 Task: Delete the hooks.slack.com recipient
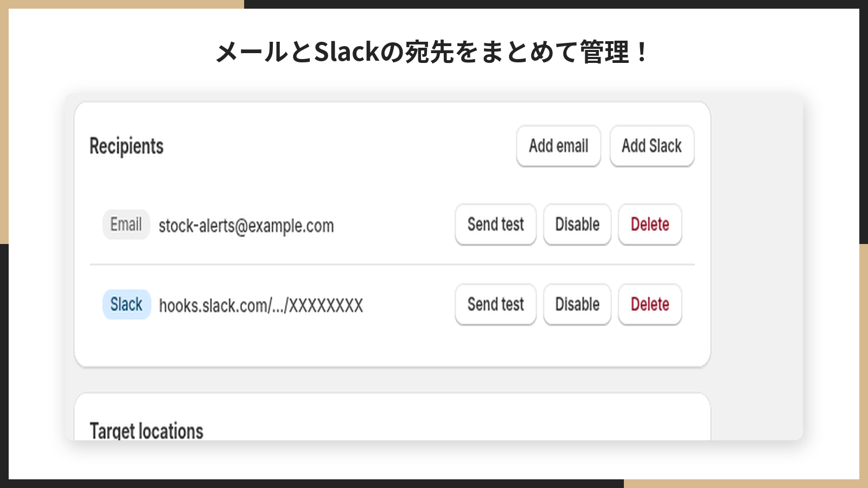650,304
